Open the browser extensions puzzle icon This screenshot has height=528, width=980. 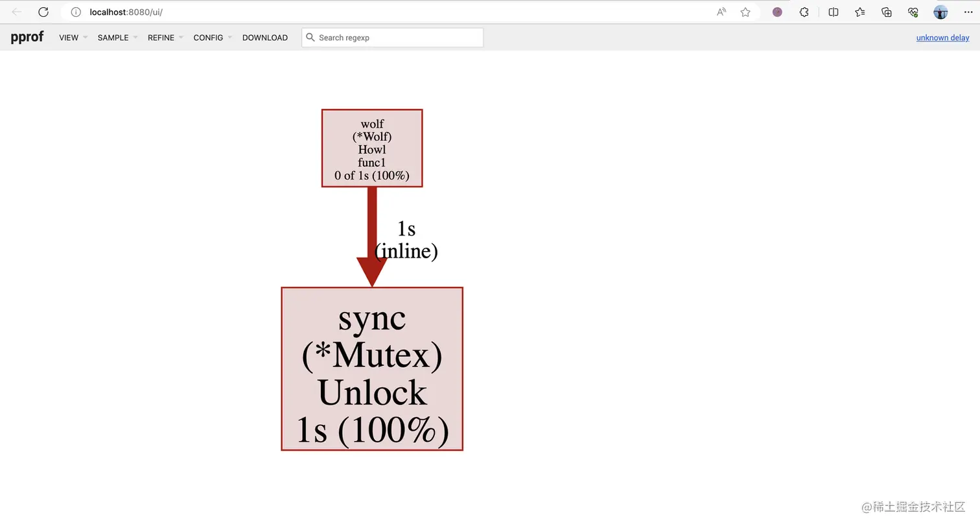click(x=804, y=12)
